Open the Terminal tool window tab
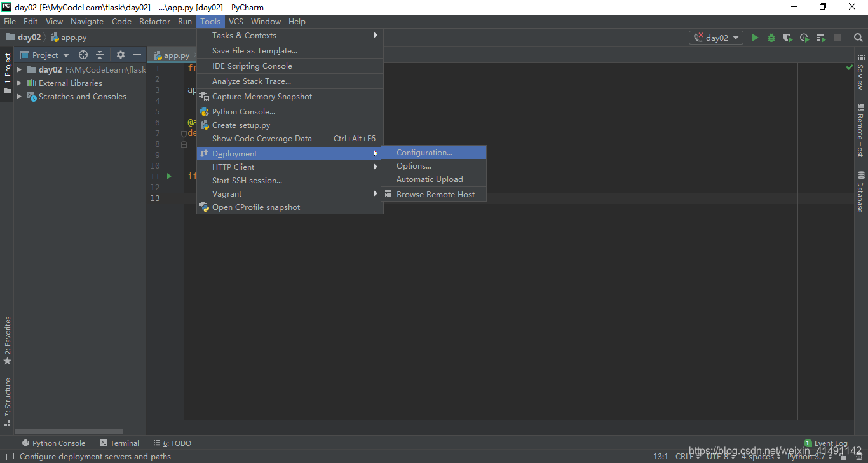Viewport: 868px width, 463px height. pos(119,443)
